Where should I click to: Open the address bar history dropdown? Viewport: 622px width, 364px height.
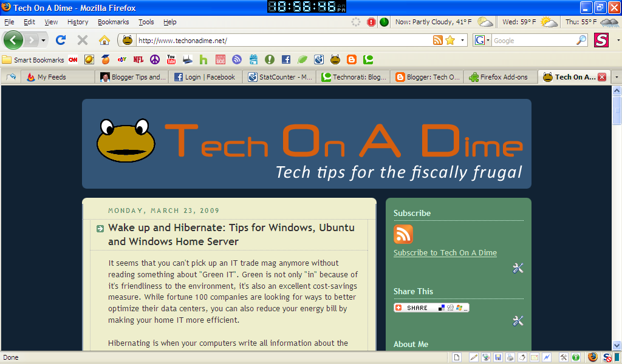(x=462, y=41)
